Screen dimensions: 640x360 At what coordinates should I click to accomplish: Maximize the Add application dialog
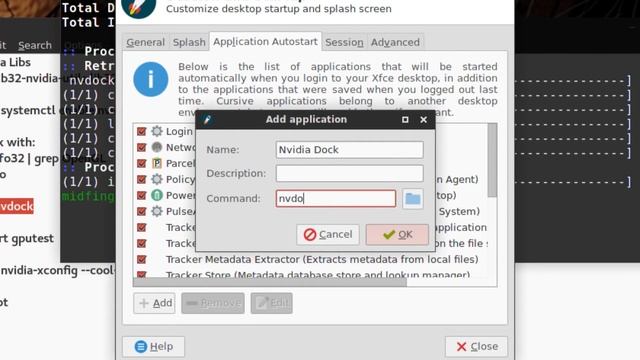coord(405,120)
